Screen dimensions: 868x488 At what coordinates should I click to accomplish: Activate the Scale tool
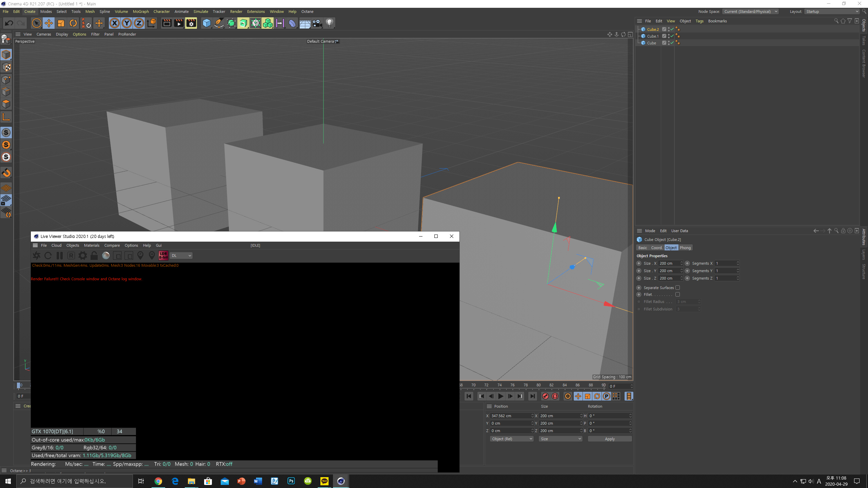[x=61, y=23]
